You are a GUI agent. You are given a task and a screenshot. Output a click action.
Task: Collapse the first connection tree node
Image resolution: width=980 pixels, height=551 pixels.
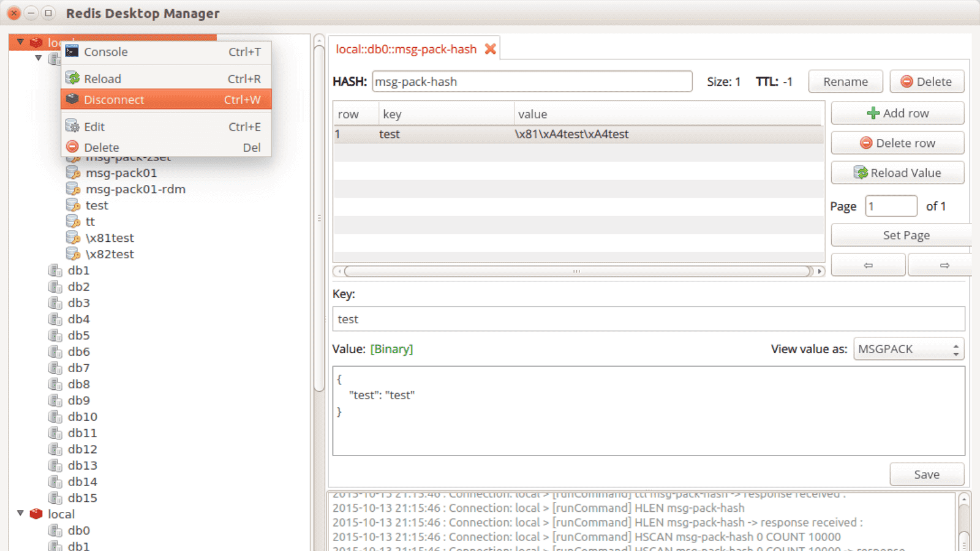coord(20,42)
